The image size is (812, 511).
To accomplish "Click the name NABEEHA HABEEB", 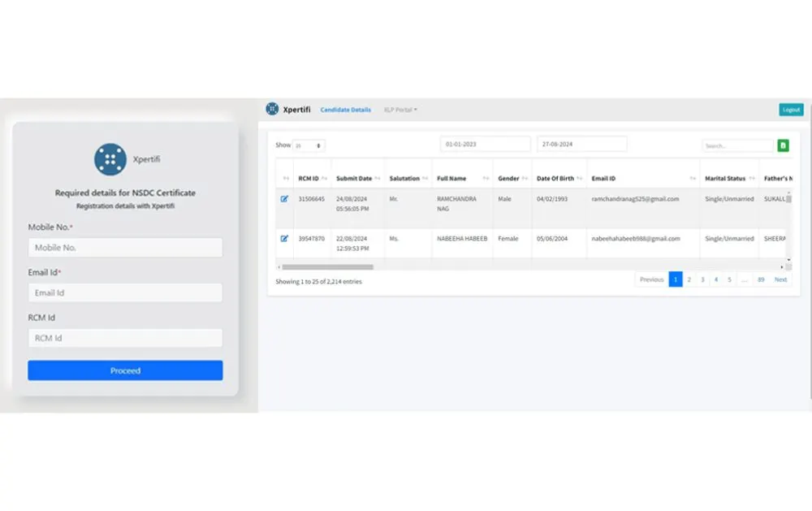I will 462,239.
